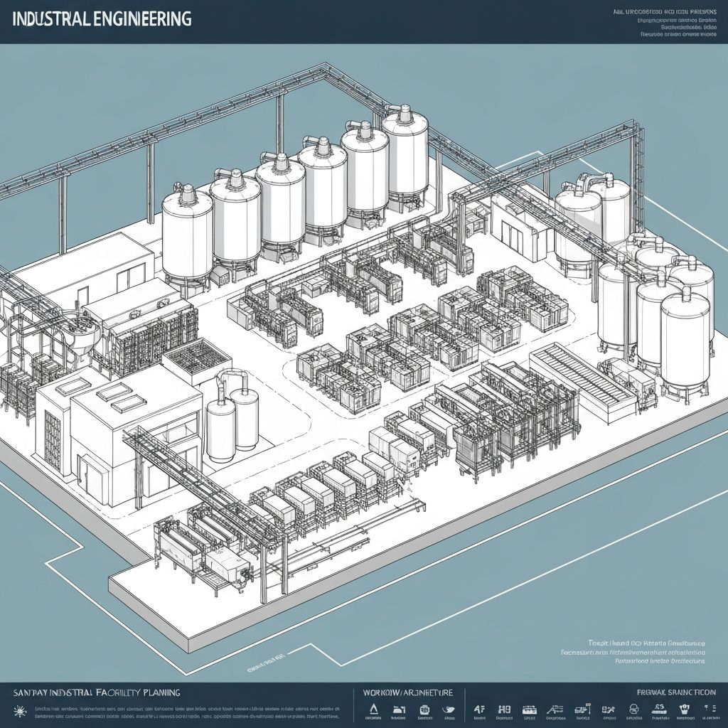This screenshot has height=728, width=728.
Task: Click the "HB" icon in the bottom legend
Action: (x=504, y=709)
